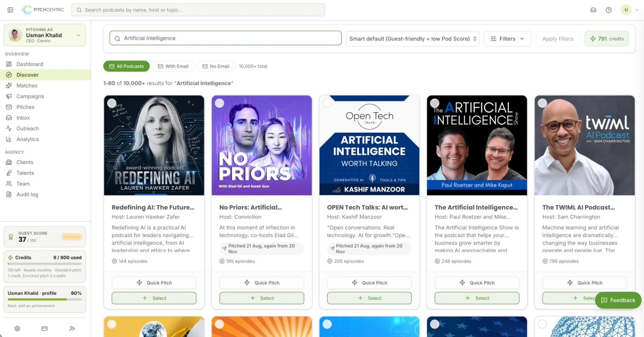Collapse the sidebar panel icon
This screenshot has height=337, width=644.
(10, 10)
